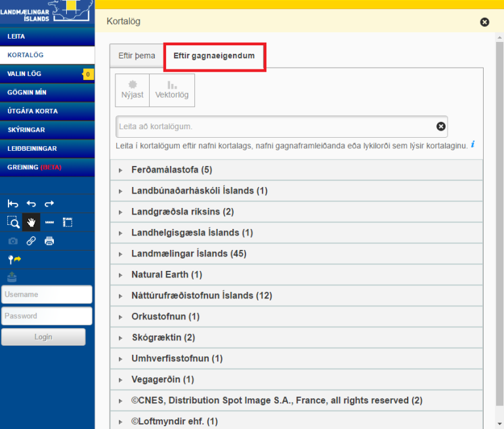Click the printer icon

[x=49, y=241]
